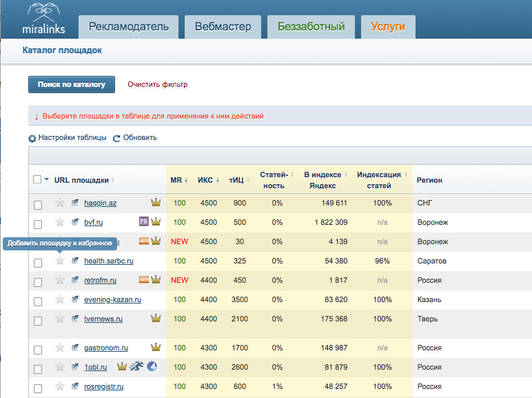The width and height of the screenshot is (532, 398).
Task: Toggle select-all checkbox in table header
Action: (x=37, y=179)
